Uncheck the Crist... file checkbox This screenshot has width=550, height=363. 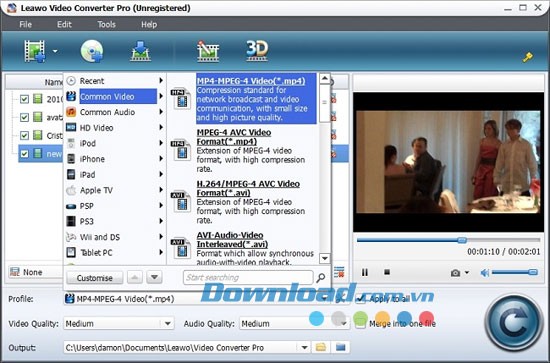pyautogui.click(x=24, y=135)
